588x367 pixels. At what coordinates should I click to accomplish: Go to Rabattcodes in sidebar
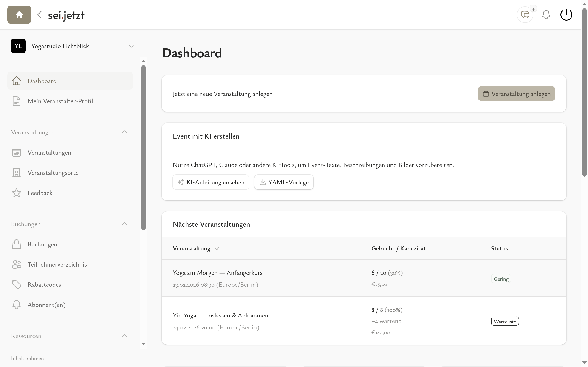click(44, 284)
